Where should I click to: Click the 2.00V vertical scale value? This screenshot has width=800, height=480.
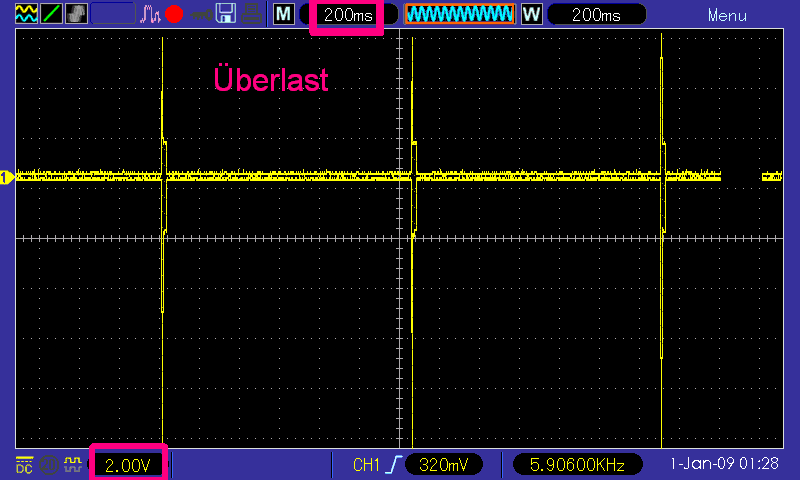tap(128, 465)
